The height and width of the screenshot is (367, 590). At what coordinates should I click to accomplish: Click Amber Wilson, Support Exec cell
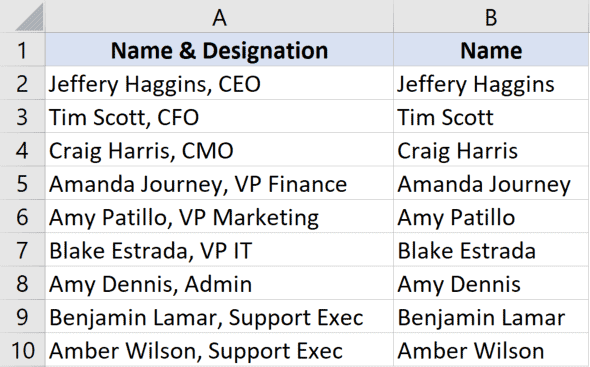point(219,350)
